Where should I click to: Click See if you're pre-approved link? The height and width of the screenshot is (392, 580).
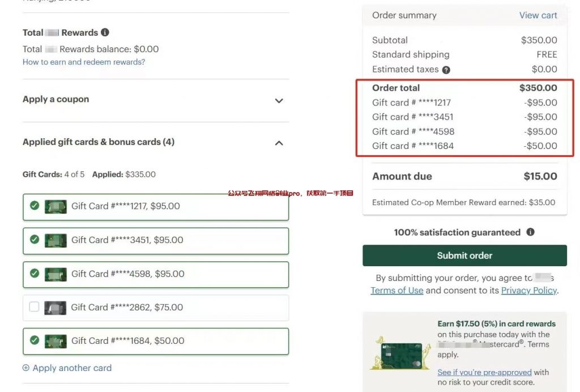(484, 372)
